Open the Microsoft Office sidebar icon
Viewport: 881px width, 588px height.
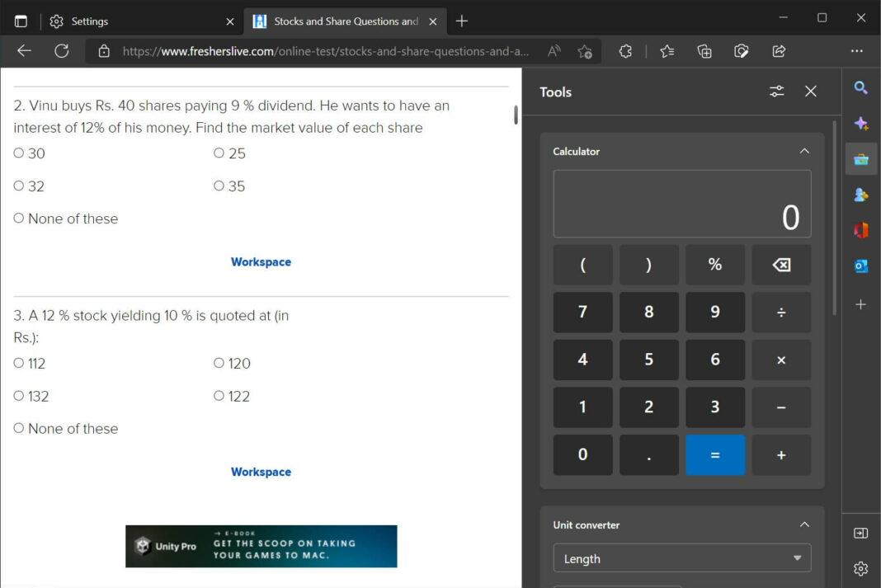(861, 231)
